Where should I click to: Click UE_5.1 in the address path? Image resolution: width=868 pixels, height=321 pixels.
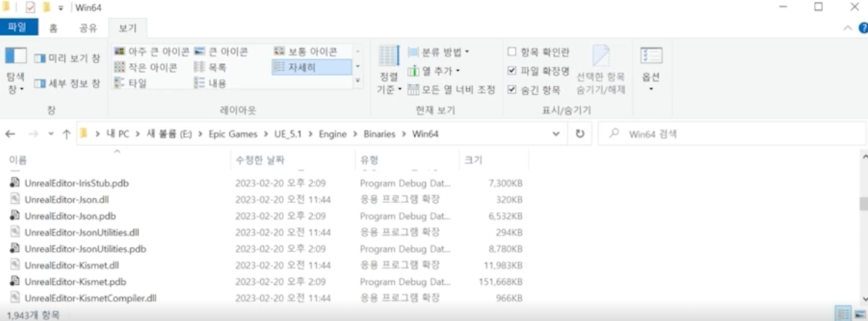tap(289, 134)
